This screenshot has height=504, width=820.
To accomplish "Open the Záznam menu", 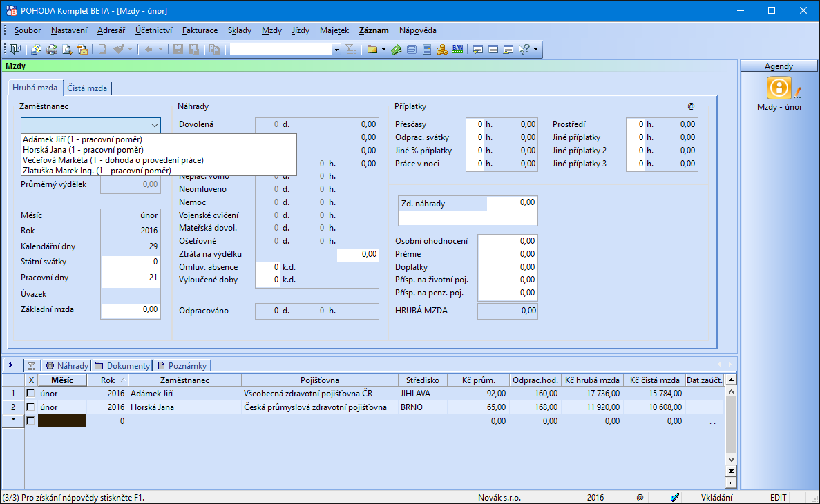I will (x=374, y=30).
